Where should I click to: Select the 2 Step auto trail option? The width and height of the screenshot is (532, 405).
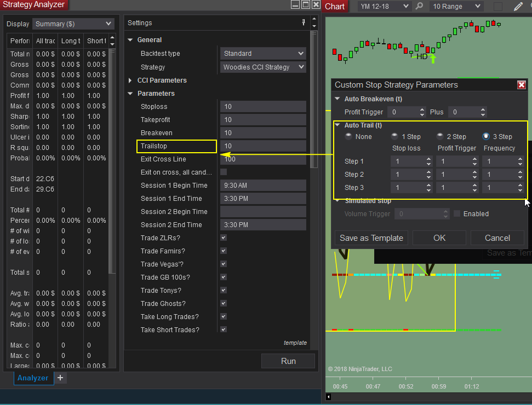[x=440, y=137]
